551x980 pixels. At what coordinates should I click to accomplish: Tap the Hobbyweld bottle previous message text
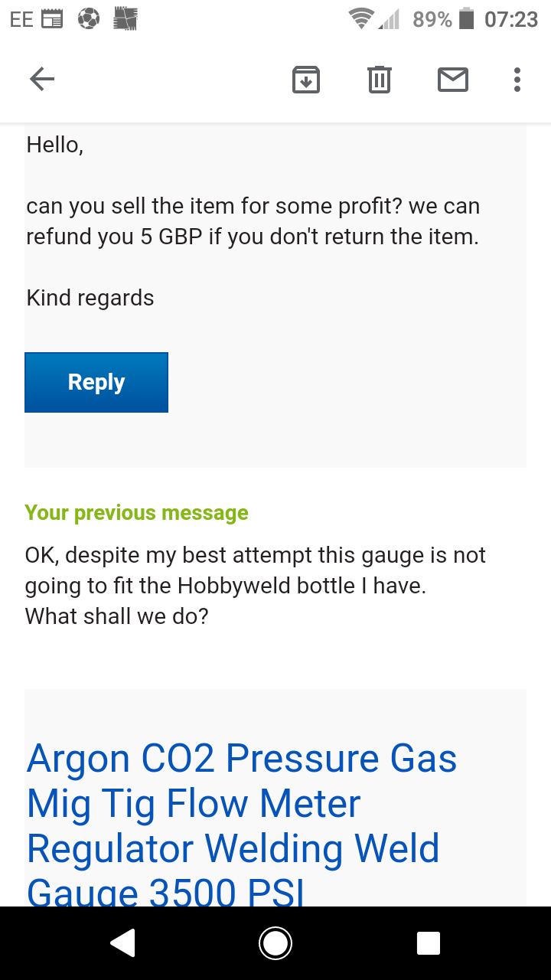coord(255,570)
